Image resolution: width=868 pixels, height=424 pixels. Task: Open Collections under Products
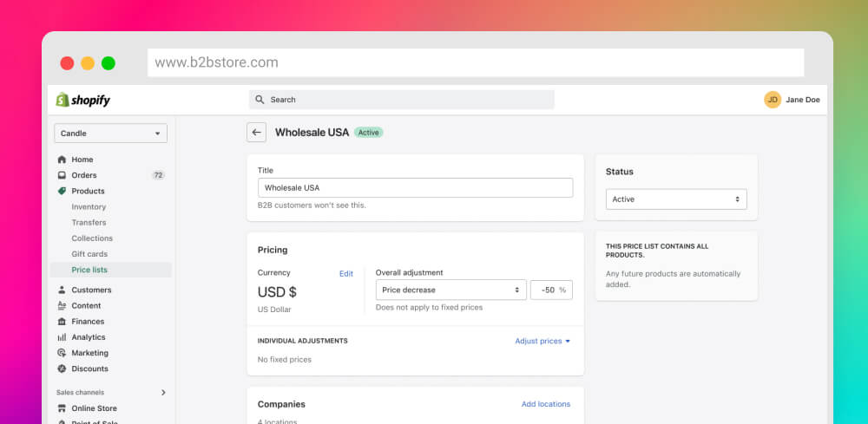tap(92, 238)
